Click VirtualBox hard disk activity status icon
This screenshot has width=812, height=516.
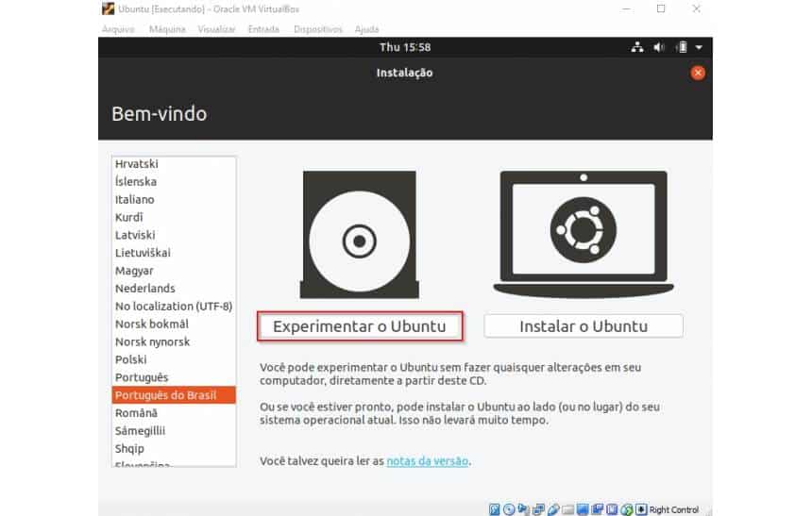pyautogui.click(x=495, y=509)
